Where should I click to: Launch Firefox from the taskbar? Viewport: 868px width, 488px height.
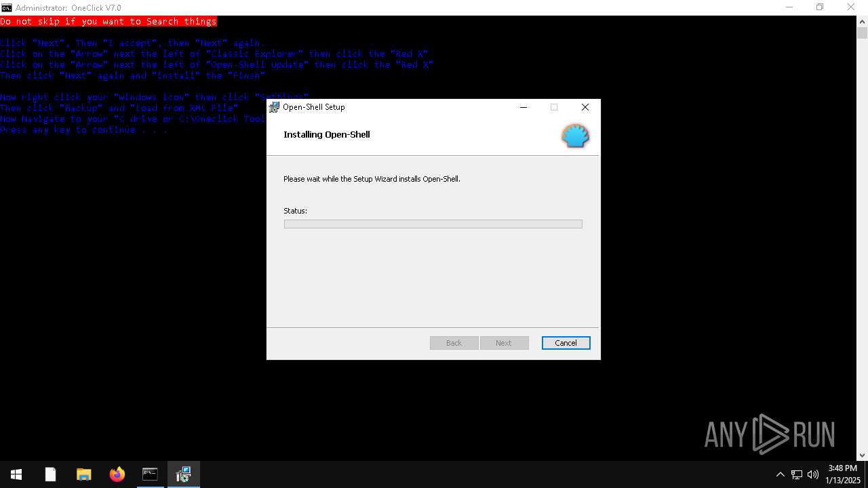[x=117, y=474]
